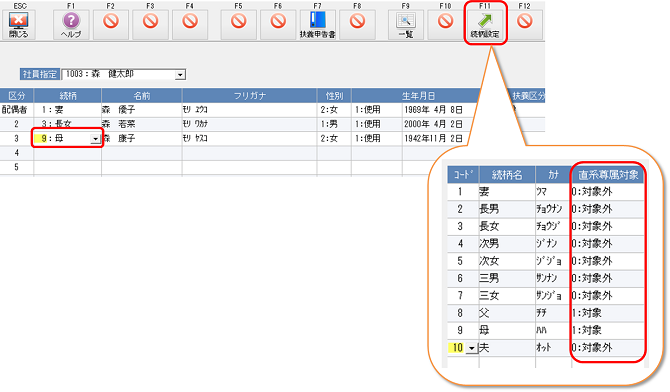The width and height of the screenshot is (670, 392).
Task: Open F11 続柄設定 relationship settings
Action: point(485,25)
